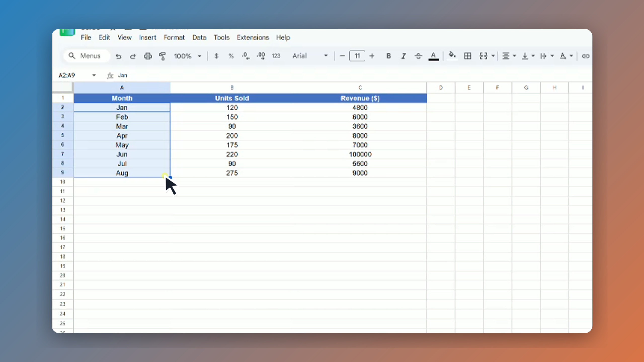
Task: Decrease decimal places
Action: click(x=246, y=56)
